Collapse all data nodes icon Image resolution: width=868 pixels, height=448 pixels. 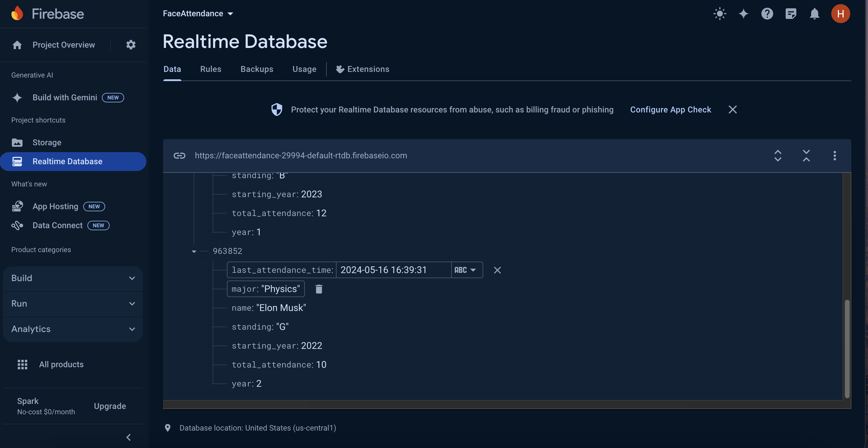coord(806,156)
